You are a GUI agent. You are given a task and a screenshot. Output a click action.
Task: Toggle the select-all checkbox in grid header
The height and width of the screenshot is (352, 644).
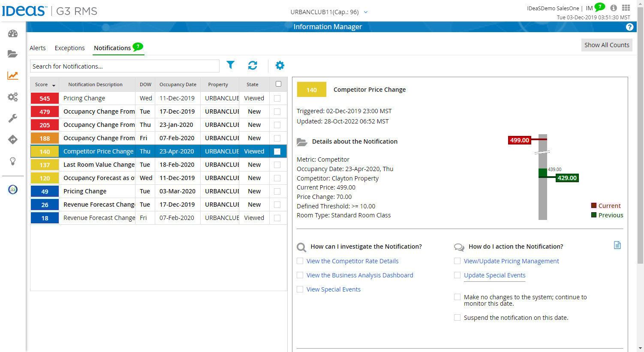click(278, 84)
